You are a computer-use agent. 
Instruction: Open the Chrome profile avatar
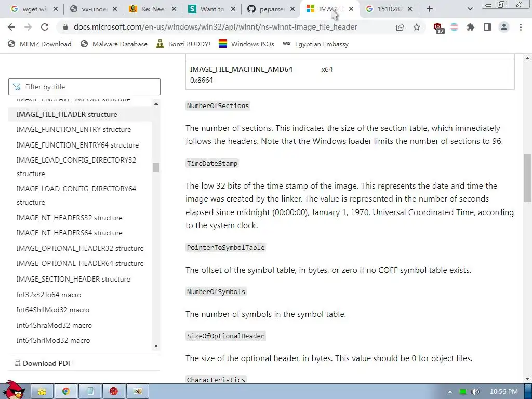tap(504, 27)
